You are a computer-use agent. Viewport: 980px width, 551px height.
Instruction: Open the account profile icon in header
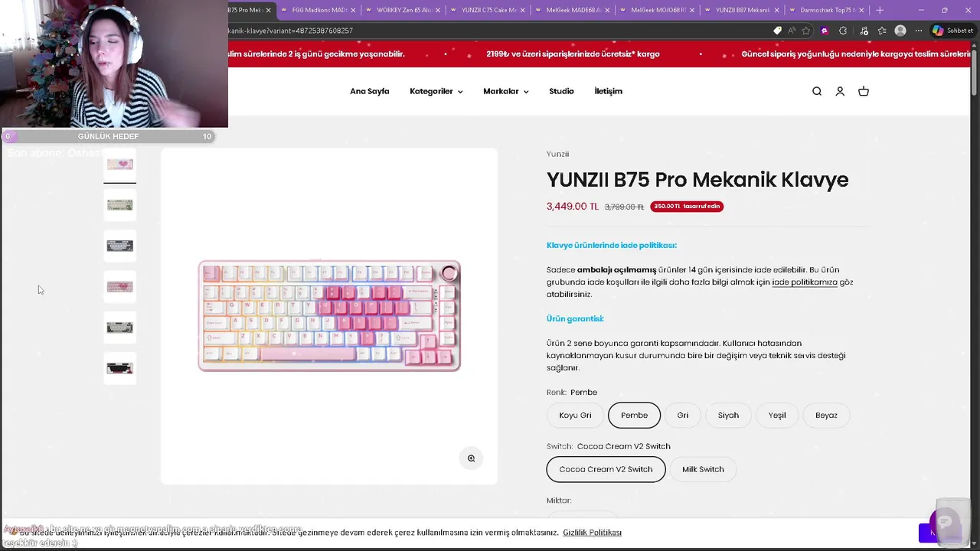click(840, 91)
